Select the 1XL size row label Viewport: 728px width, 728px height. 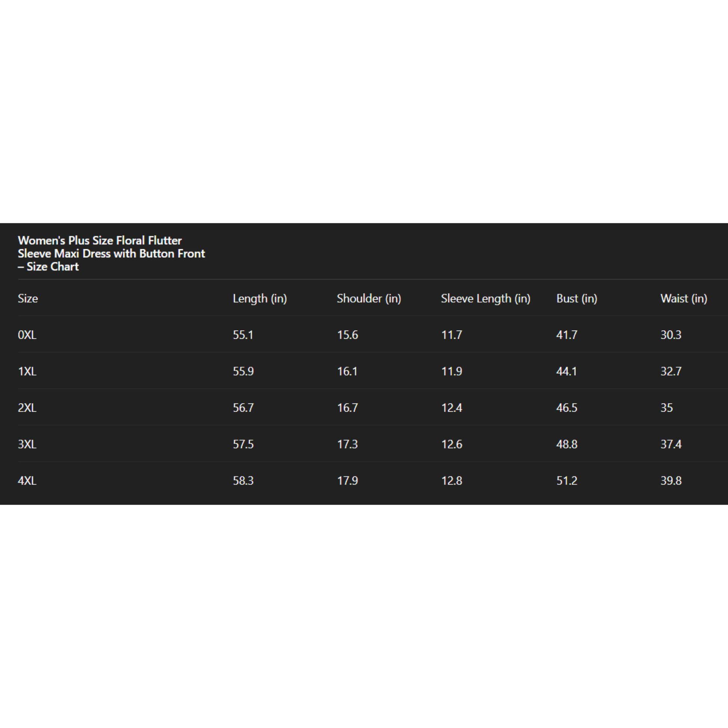(x=27, y=371)
